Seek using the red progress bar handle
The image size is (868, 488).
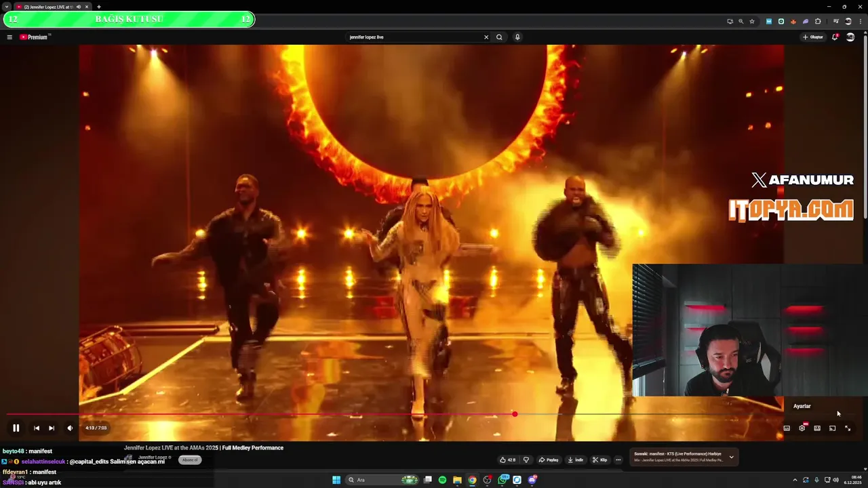point(515,413)
